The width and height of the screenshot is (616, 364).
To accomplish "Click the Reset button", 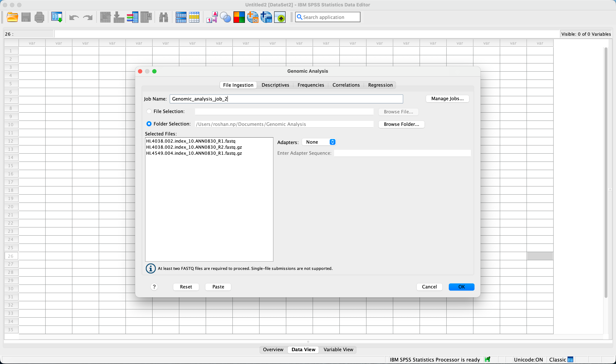I will point(186,287).
